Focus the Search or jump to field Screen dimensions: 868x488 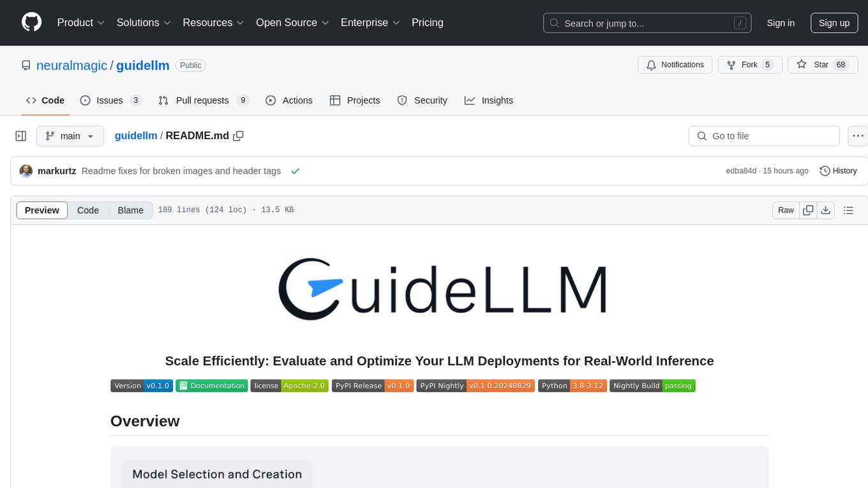(x=647, y=23)
